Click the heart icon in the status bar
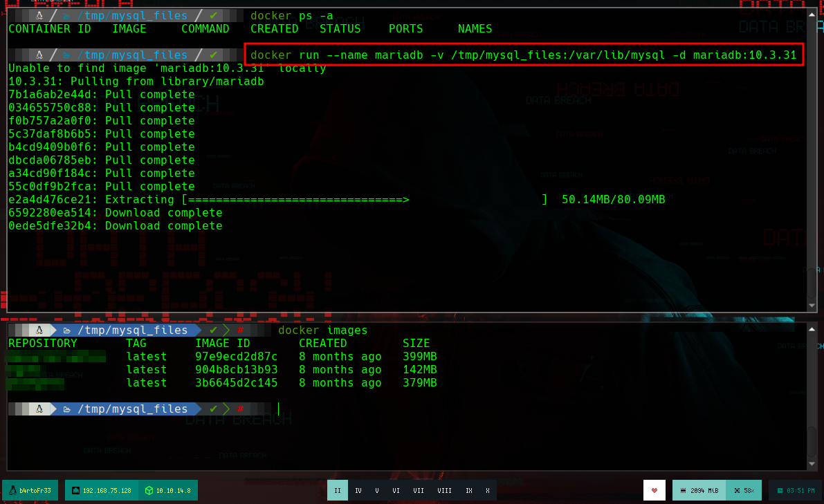824x504 pixels. coord(654,490)
